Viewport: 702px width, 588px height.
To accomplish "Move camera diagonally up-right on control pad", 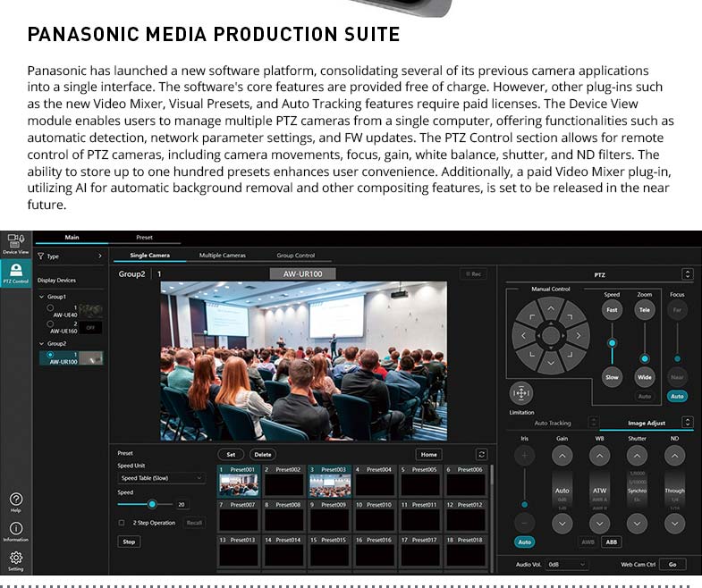I will tap(570, 316).
